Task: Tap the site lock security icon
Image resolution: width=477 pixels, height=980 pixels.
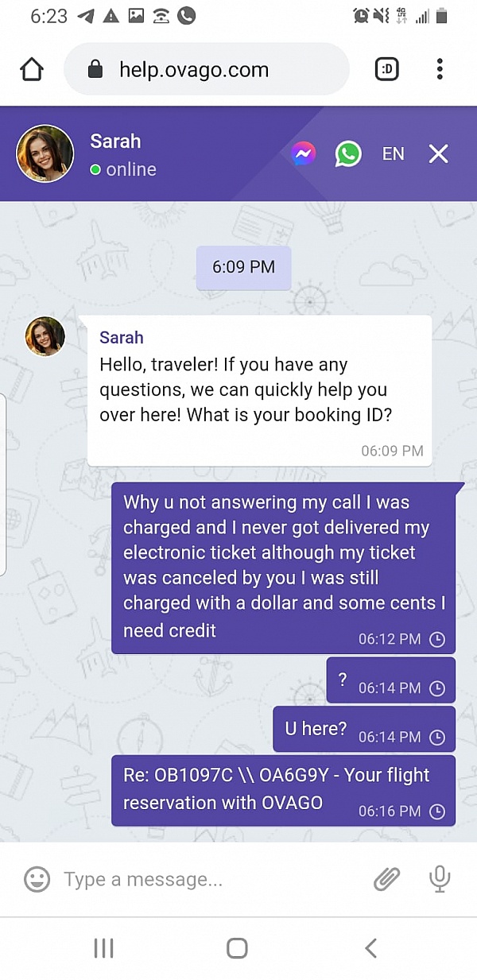Action: (95, 70)
